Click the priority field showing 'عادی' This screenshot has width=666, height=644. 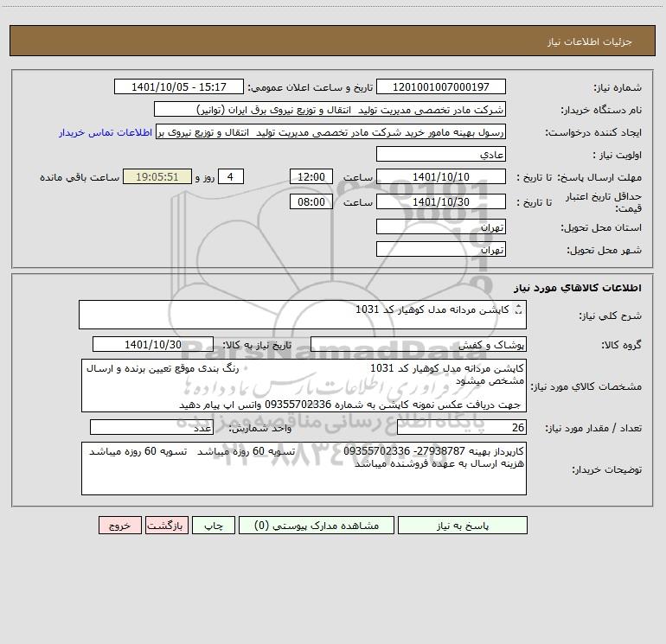click(441, 155)
